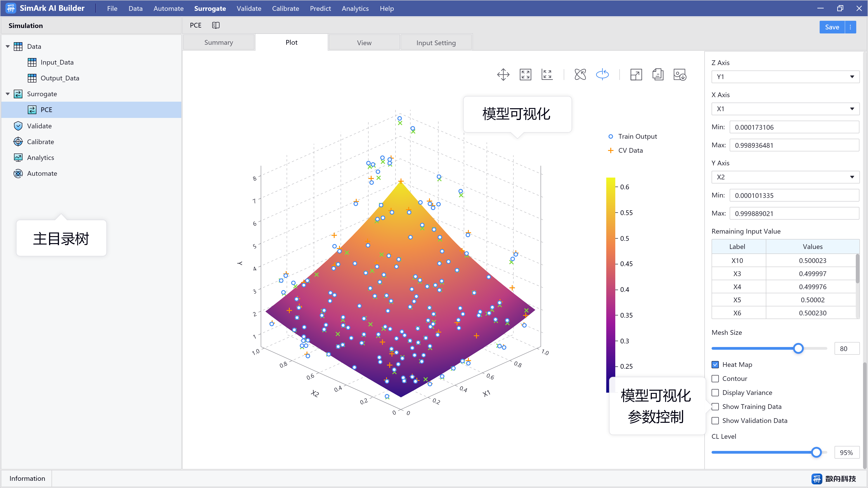Click the CL Level 95% value box

[x=847, y=453]
